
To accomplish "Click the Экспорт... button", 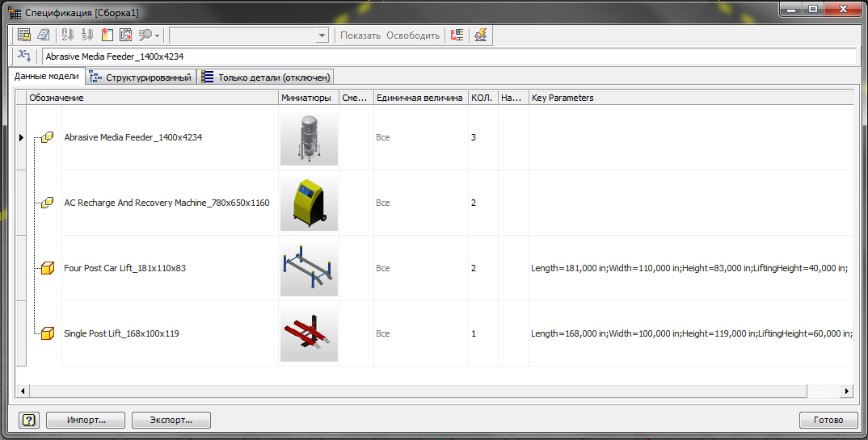I will (171, 420).
